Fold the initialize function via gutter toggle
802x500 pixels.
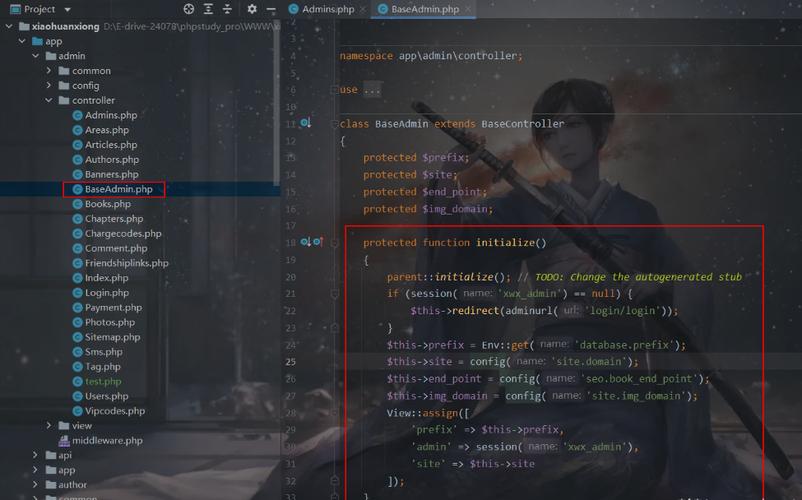click(335, 242)
